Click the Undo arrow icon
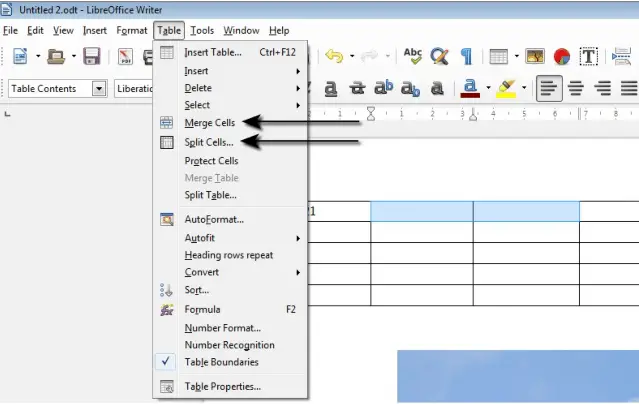This screenshot has height=404, width=639. pos(334,56)
